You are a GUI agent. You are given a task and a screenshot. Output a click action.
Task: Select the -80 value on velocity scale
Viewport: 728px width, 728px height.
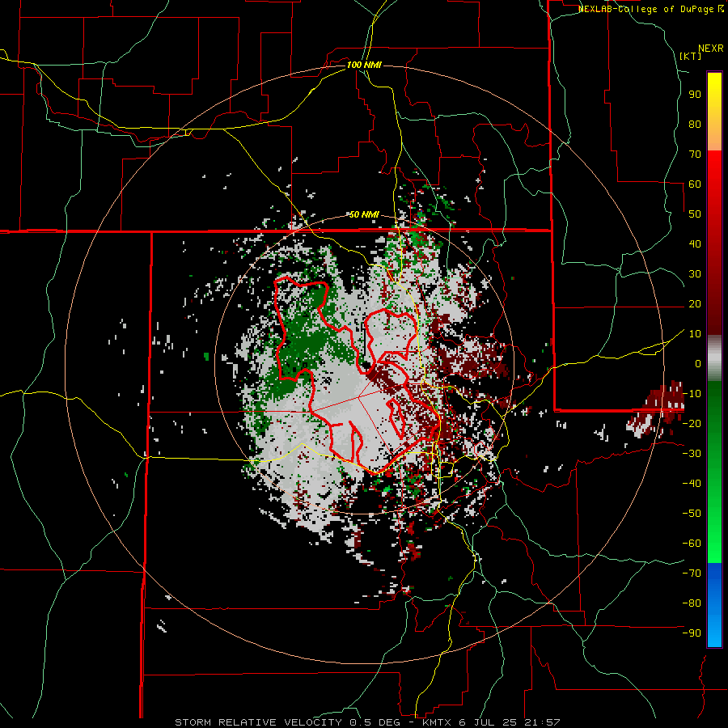tap(692, 603)
